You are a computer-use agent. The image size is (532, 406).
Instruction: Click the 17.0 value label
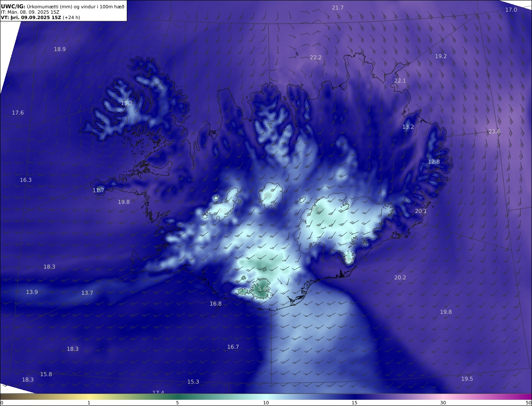coord(511,10)
